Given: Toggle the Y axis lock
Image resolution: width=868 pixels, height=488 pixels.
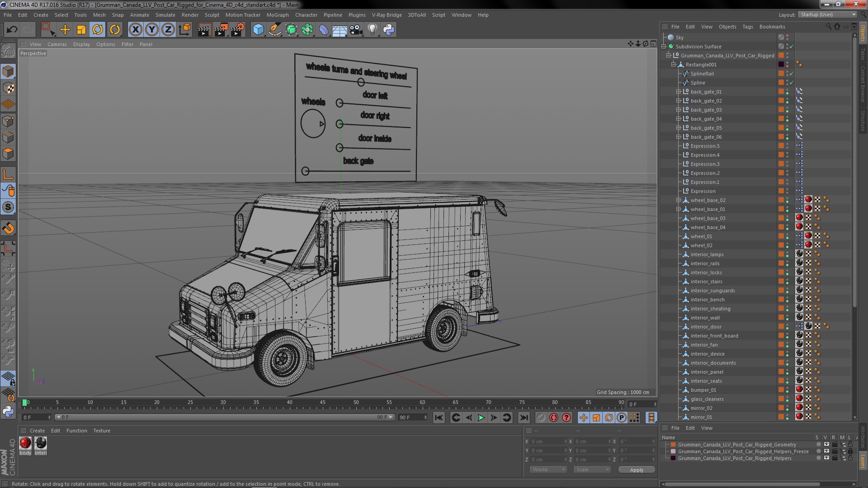Looking at the screenshot, I should (x=152, y=30).
